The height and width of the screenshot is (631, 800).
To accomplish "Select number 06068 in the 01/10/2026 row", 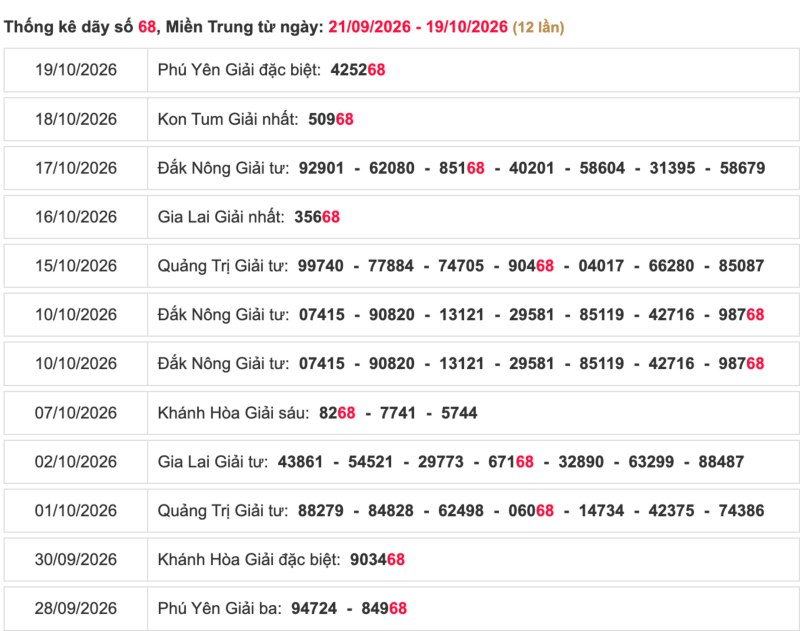I will 531,511.
